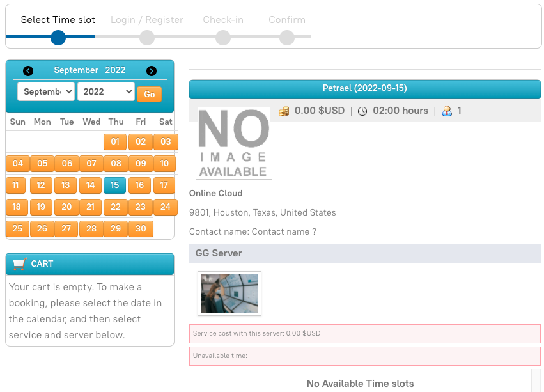Open the year dropdown showing 2022
The width and height of the screenshot is (544, 392).
point(105,91)
